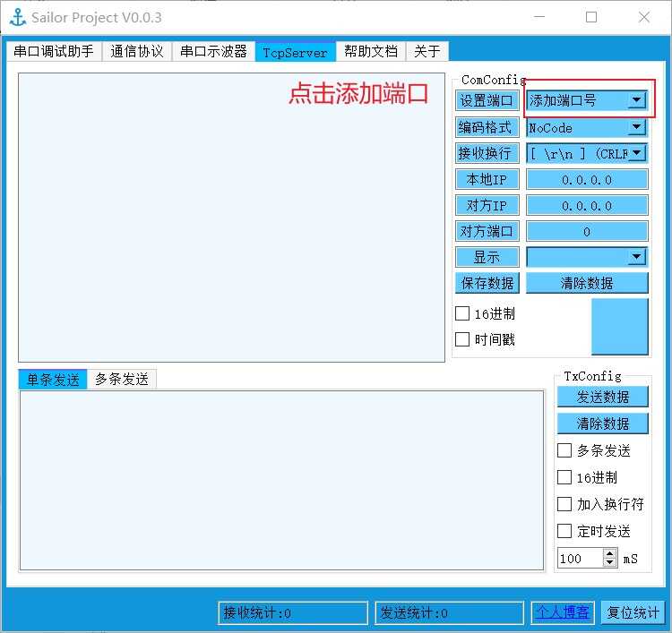Select the TcpServer tab
Image resolution: width=672 pixels, height=633 pixels.
[296, 52]
